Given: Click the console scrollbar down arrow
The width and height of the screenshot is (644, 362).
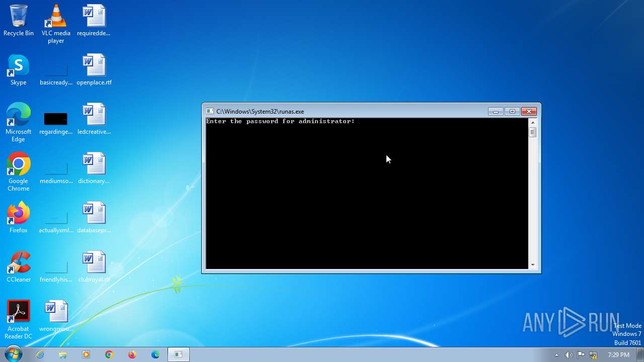Looking at the screenshot, I should coord(532,264).
